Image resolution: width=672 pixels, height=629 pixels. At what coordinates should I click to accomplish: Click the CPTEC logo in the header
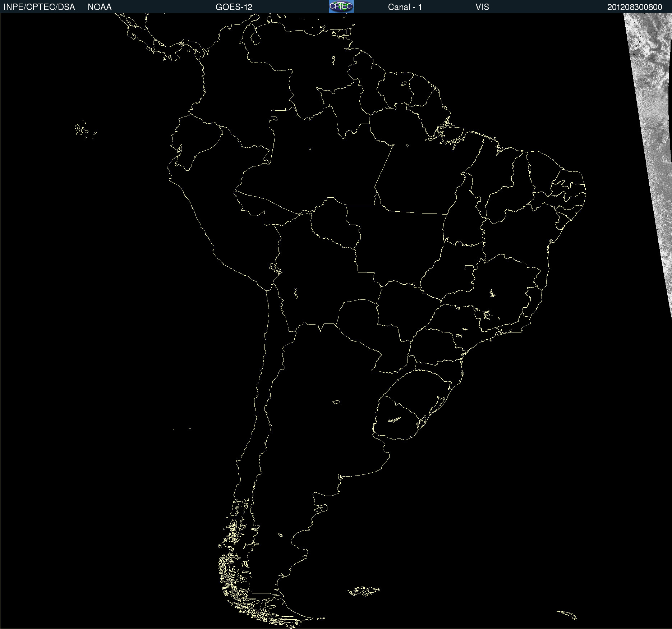pos(341,6)
